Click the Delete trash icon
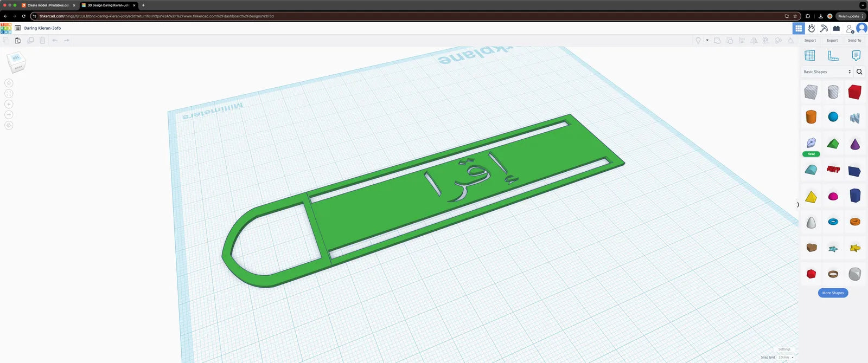868x363 pixels. point(42,41)
